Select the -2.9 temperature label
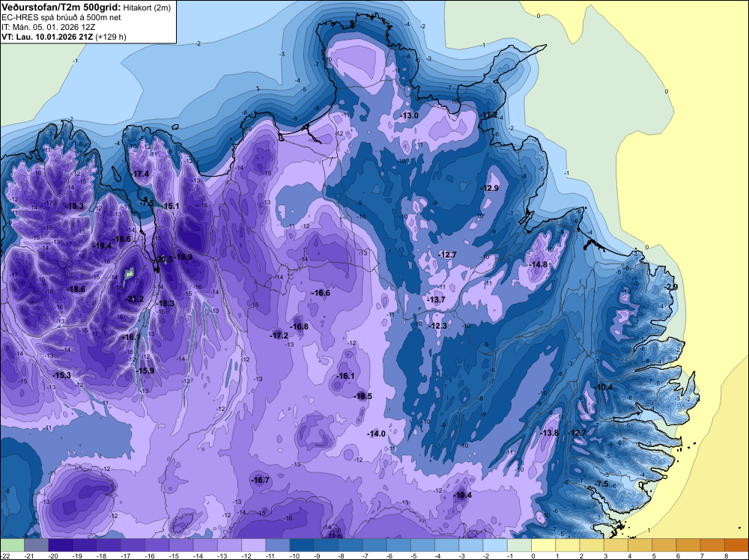The width and height of the screenshot is (749, 560). coord(671,287)
